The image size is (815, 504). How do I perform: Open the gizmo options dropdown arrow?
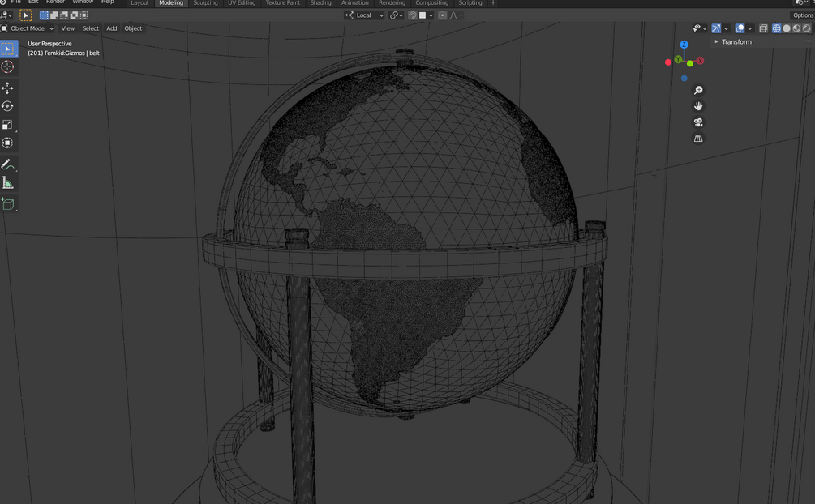click(726, 28)
